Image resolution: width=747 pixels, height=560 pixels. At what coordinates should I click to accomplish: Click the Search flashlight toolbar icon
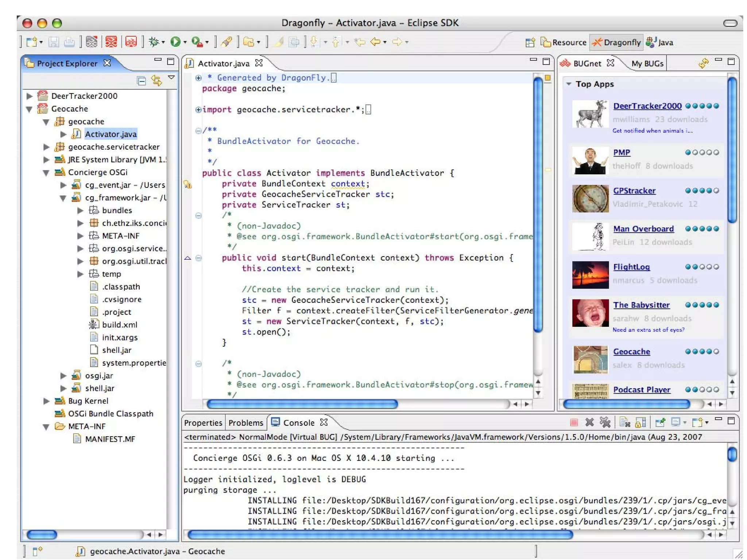coord(226,42)
